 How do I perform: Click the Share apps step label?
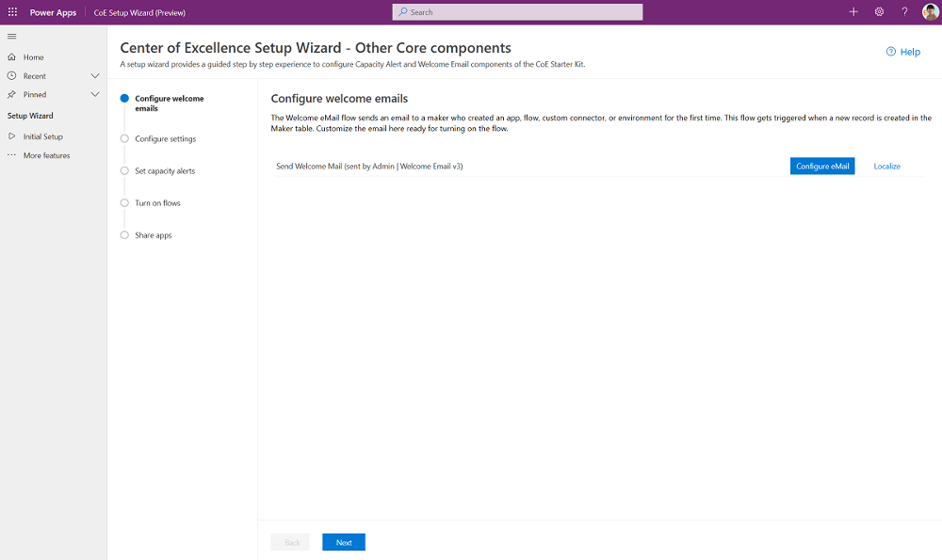tap(154, 235)
